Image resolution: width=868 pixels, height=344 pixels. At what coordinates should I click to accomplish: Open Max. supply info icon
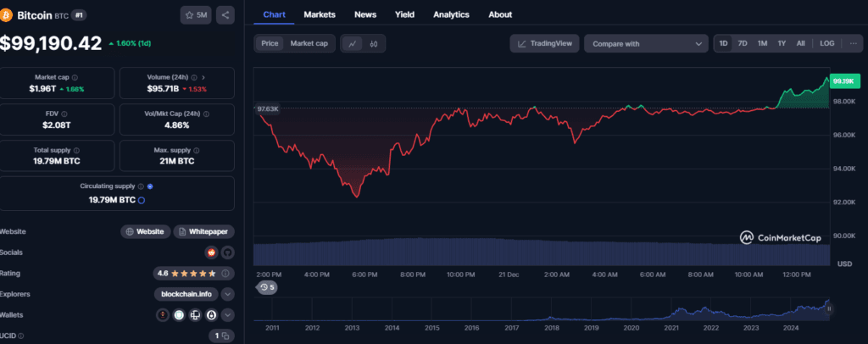[197, 151]
